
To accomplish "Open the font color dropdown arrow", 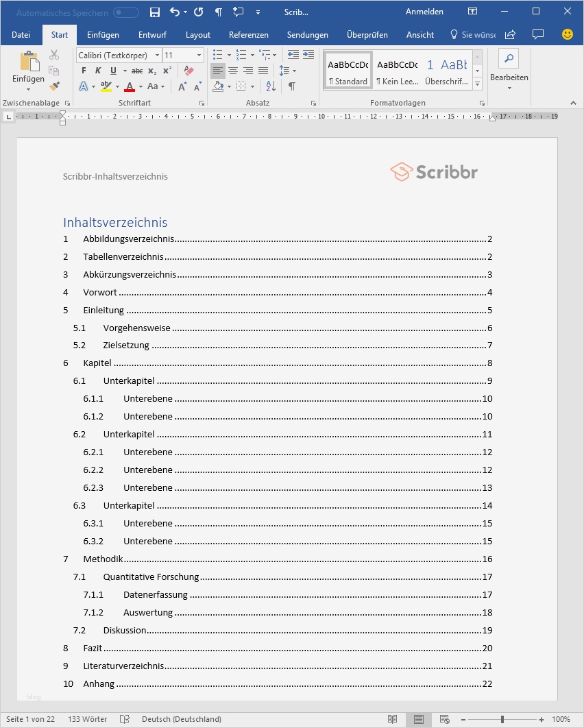I will 141,86.
